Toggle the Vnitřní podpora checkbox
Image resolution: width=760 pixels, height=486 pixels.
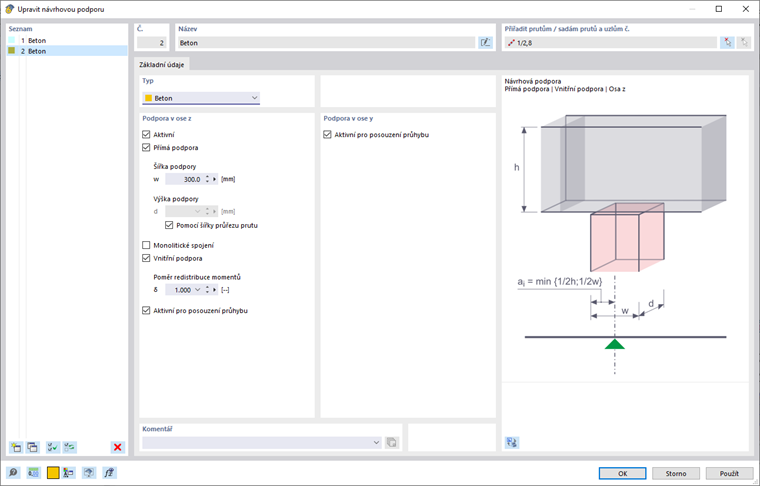point(146,258)
